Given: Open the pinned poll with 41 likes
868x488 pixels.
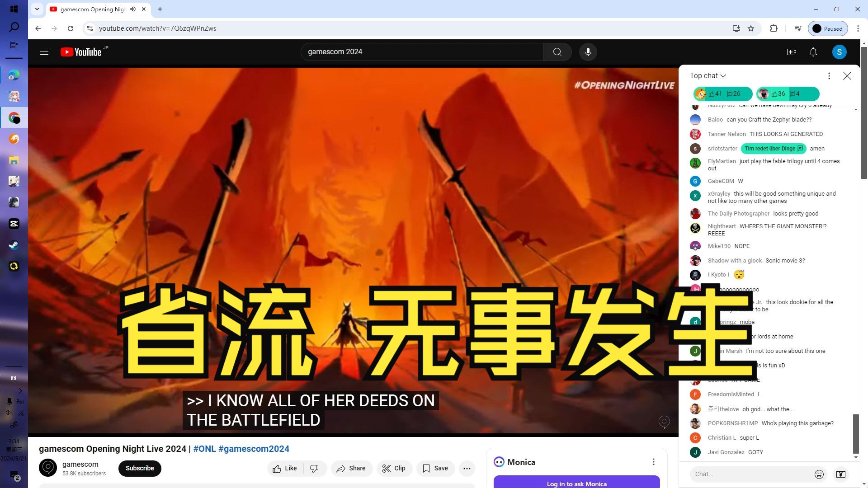Looking at the screenshot, I should [723, 94].
